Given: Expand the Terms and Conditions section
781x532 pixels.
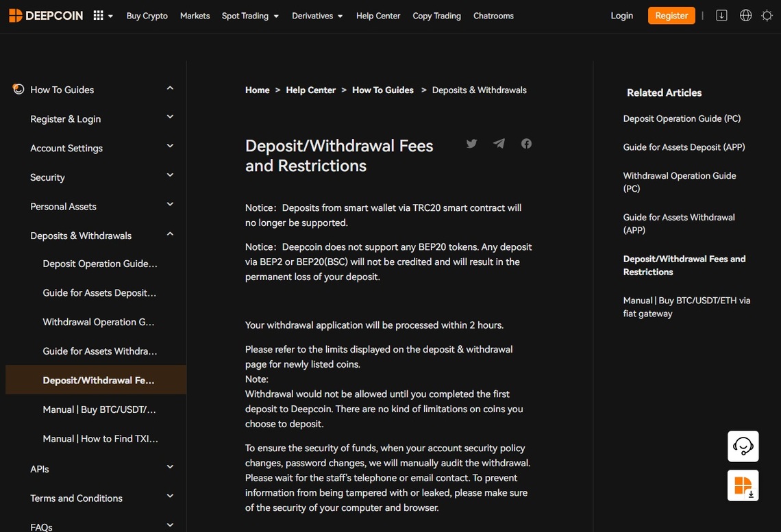Looking at the screenshot, I should pyautogui.click(x=170, y=496).
